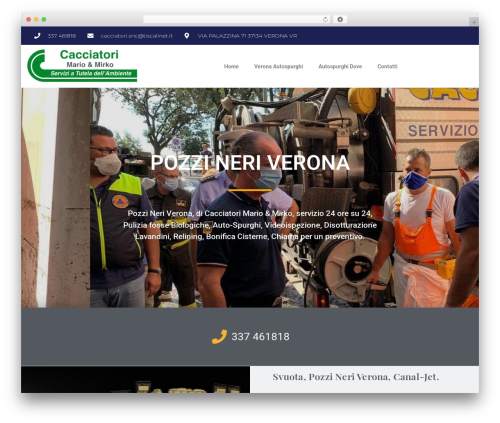This screenshot has width=500, height=423.
Task: Click the browser address bar
Action: pos(237,19)
